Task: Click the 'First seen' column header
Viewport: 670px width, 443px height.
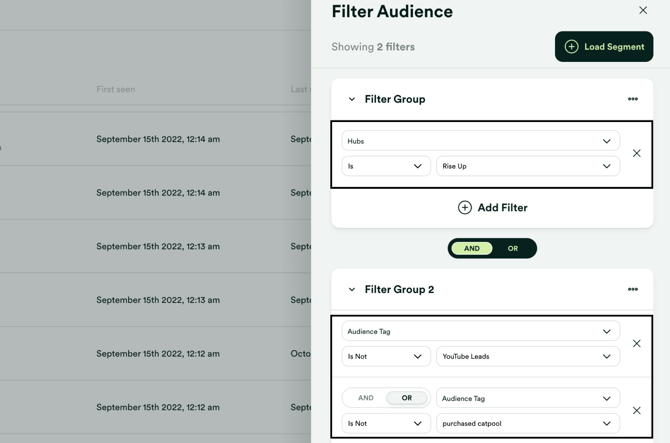Action: [115, 89]
